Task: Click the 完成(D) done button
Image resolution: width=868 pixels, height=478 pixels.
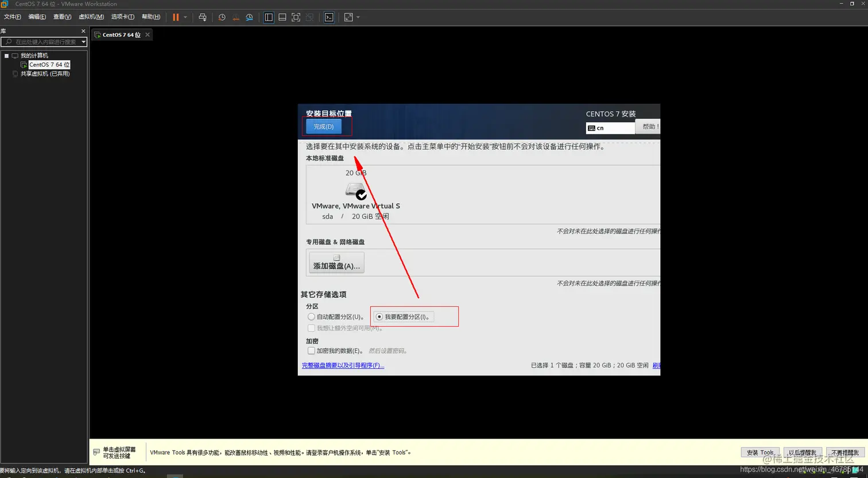Action: (324, 126)
